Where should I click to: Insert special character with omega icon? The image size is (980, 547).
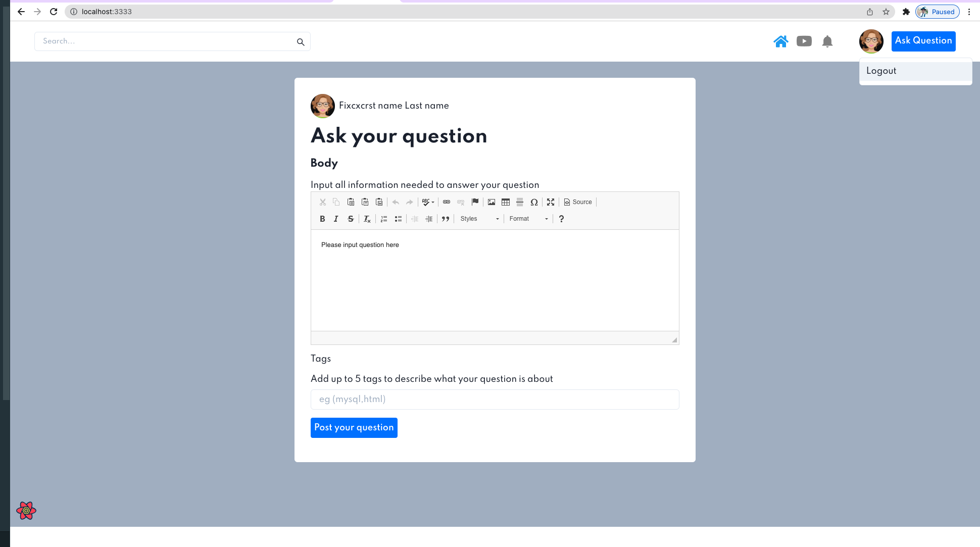(x=534, y=202)
